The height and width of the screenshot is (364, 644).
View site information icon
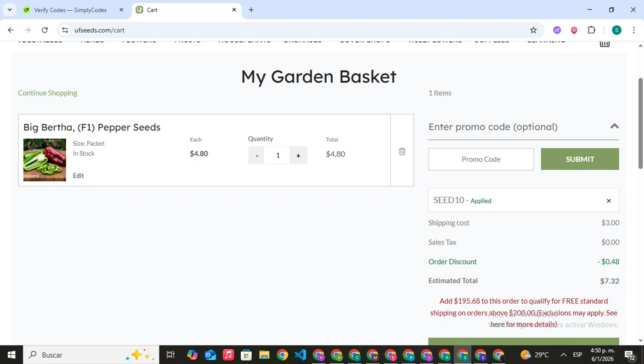click(x=65, y=30)
